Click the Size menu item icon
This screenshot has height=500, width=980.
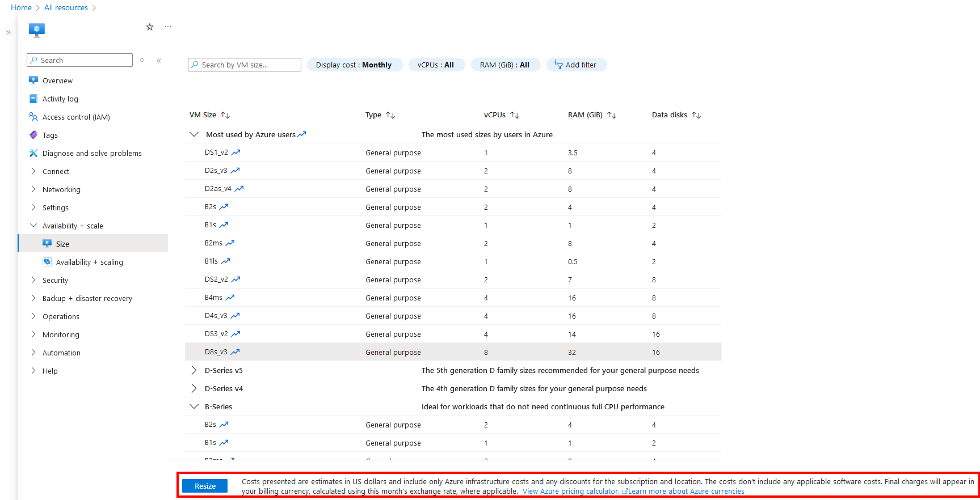[x=47, y=244]
